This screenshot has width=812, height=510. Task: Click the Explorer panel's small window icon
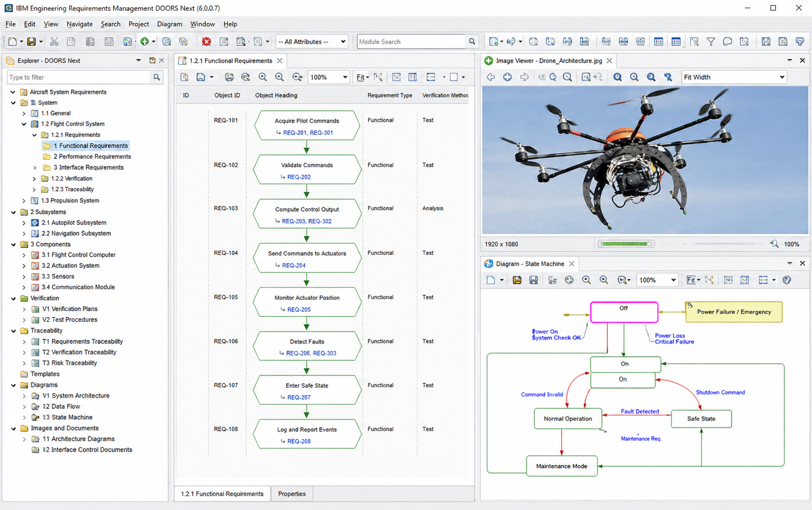[x=152, y=61]
